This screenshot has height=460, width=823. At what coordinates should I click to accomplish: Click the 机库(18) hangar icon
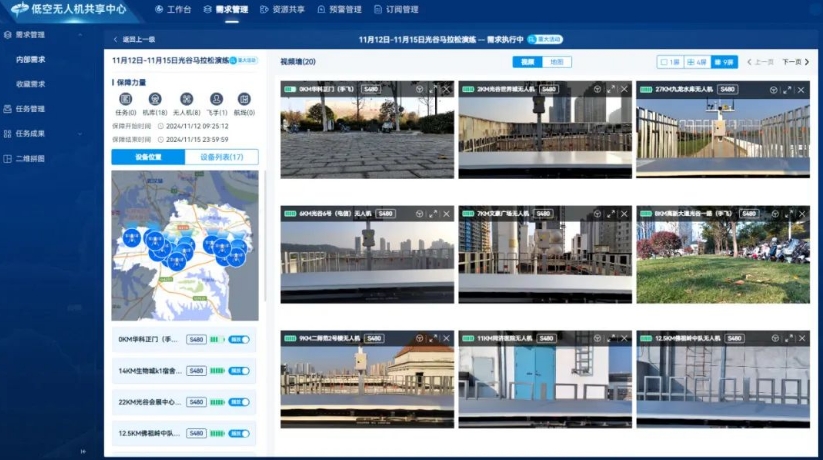155,99
